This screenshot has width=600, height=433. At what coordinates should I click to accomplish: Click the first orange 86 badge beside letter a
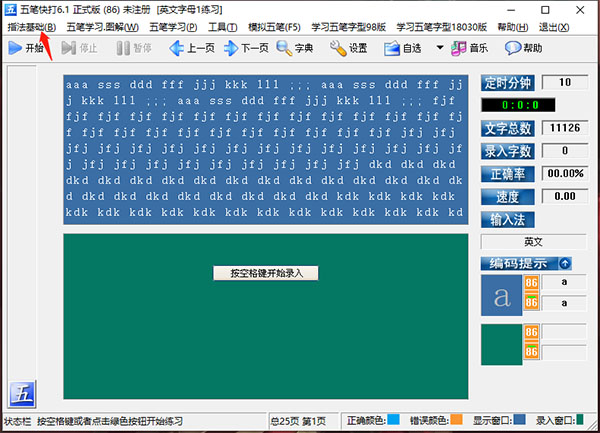coord(531,283)
